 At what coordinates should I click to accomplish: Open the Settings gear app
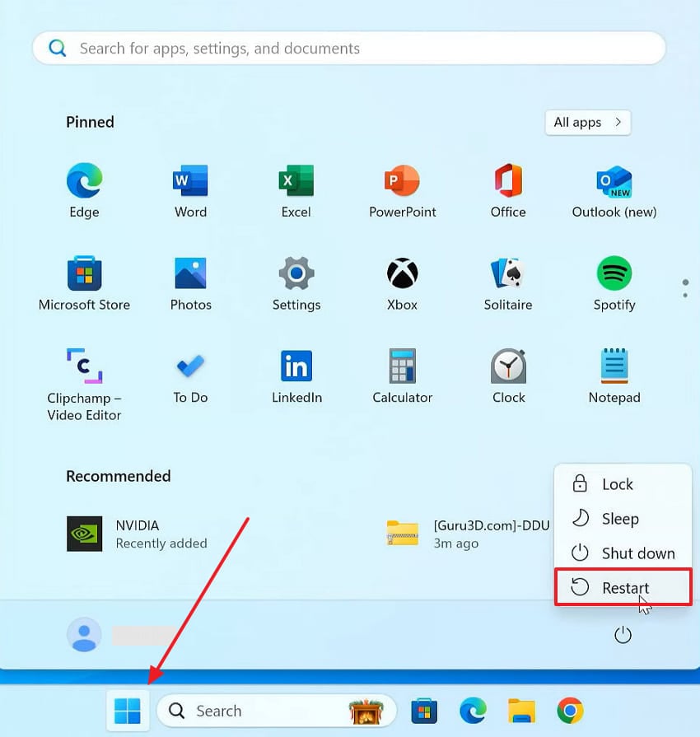[296, 283]
